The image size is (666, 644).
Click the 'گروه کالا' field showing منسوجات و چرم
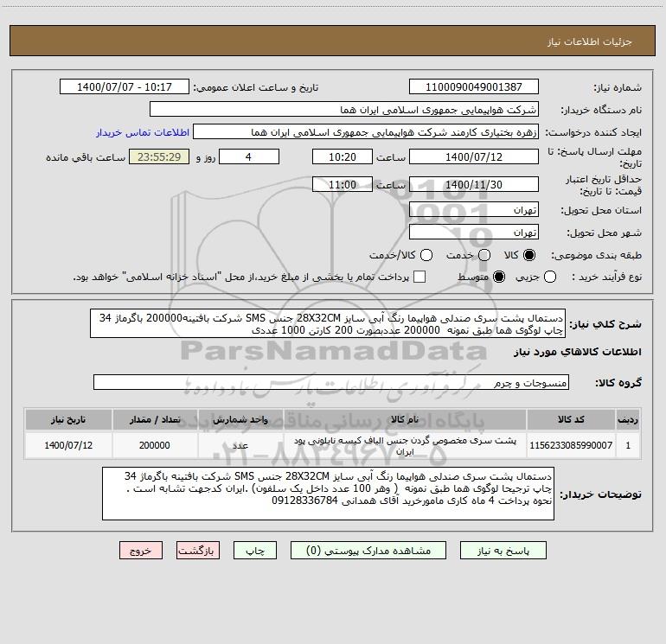click(330, 382)
